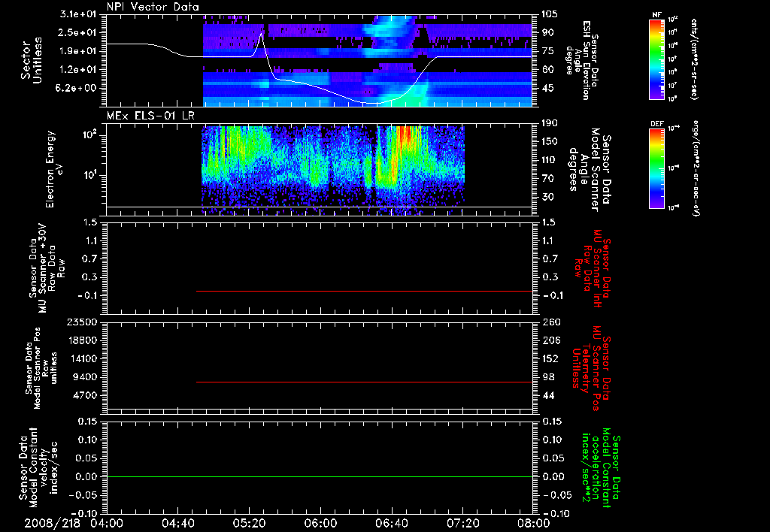Click the green zero line in velocity plot
Screen dimensions: 770x532
320,476
